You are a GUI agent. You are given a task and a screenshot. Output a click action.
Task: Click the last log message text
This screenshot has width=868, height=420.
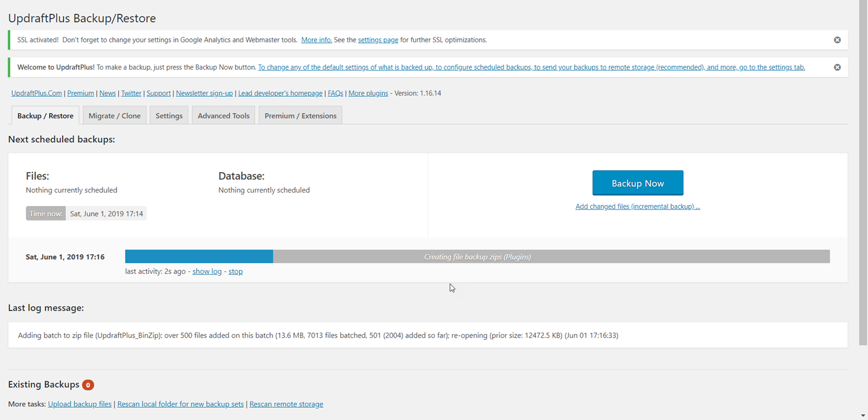[318, 335]
